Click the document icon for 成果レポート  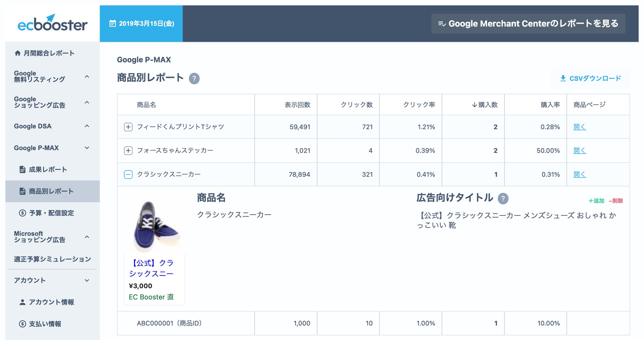point(22,170)
